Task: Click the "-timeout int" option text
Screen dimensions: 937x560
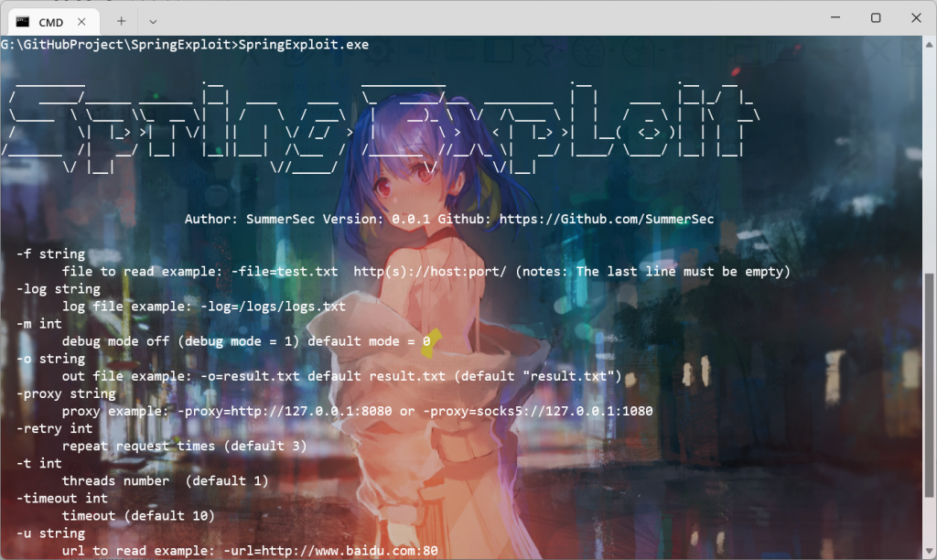Action: click(63, 499)
